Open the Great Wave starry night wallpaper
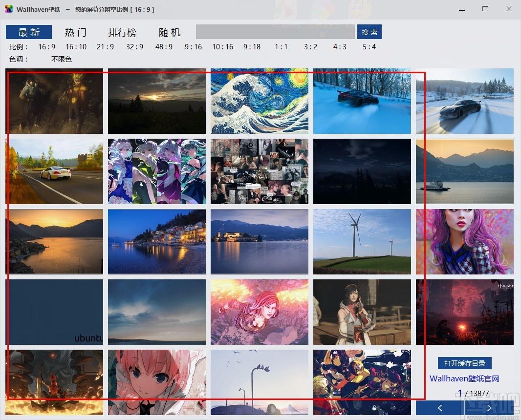This screenshot has height=420, width=521. (260, 101)
